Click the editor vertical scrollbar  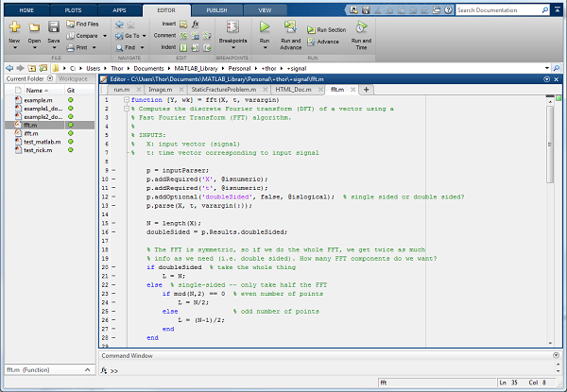[x=550, y=145]
